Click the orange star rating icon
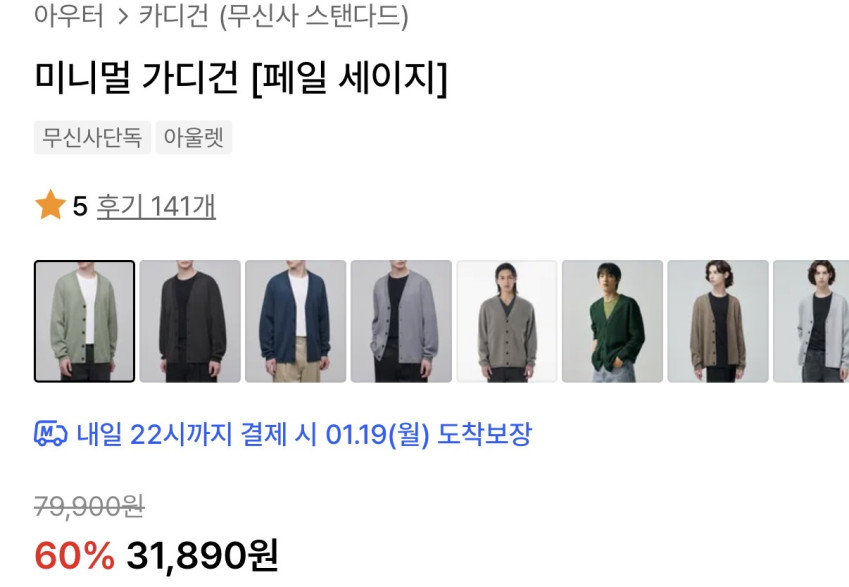Viewport: 849px width, 587px height. 50,205
